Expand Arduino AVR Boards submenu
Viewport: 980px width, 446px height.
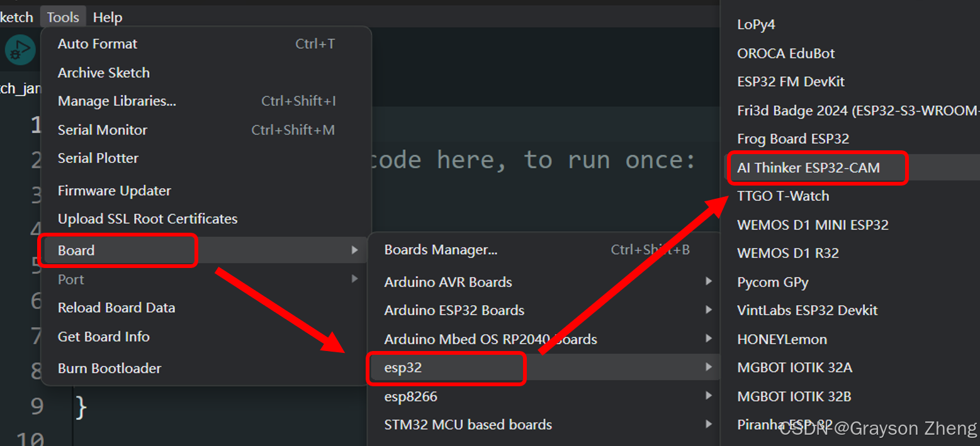point(709,282)
